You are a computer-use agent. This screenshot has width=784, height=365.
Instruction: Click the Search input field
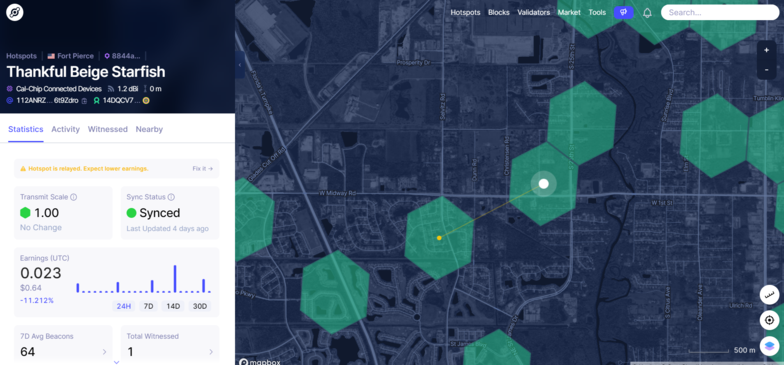pyautogui.click(x=720, y=12)
